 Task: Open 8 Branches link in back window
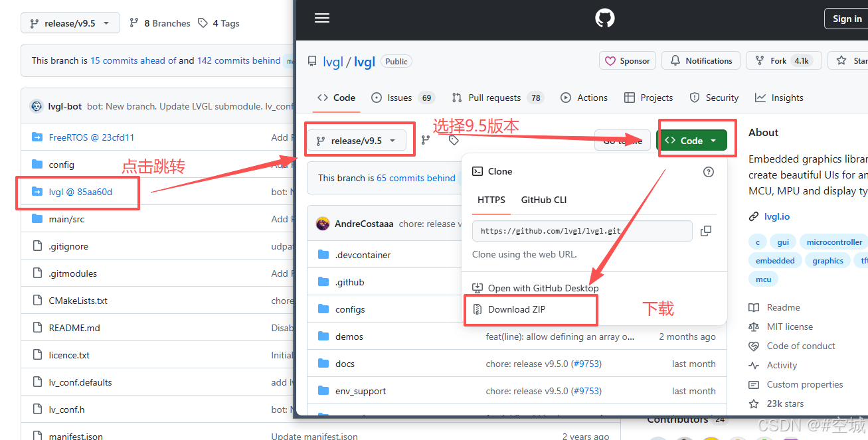[x=160, y=23]
